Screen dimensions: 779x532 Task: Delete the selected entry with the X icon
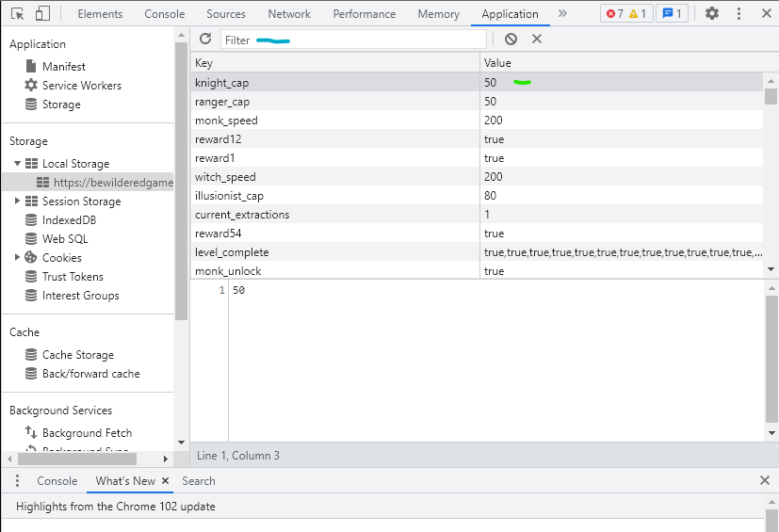point(537,39)
